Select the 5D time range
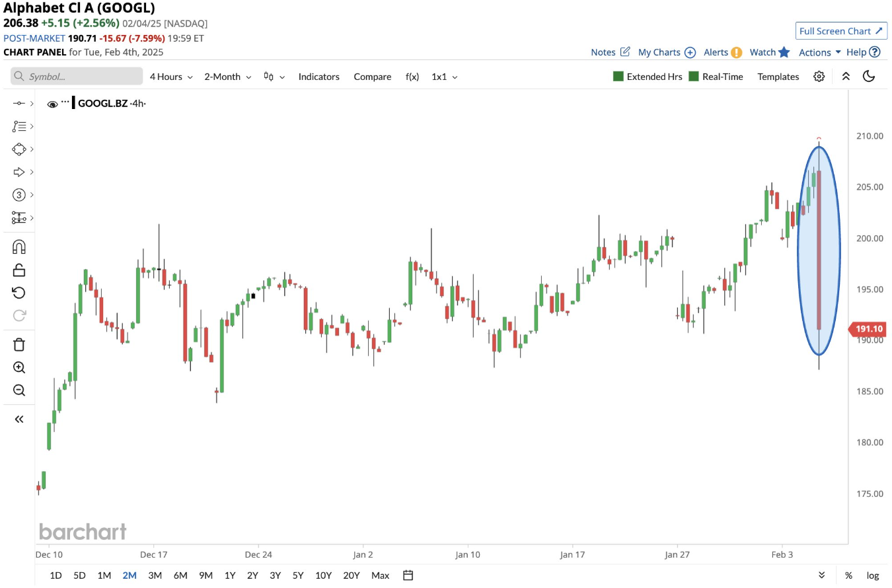The width and height of the screenshot is (892, 588). (80, 575)
